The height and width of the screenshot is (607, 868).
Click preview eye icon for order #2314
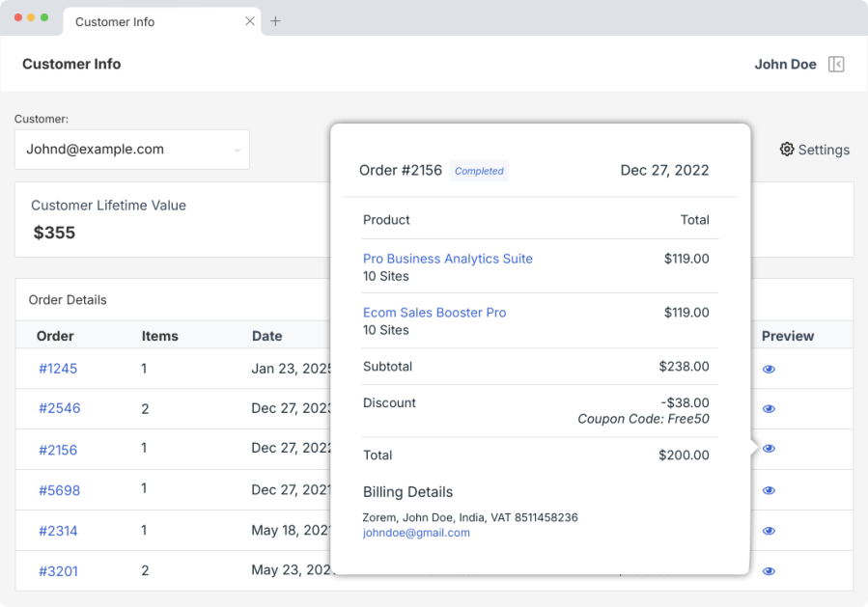coord(769,531)
